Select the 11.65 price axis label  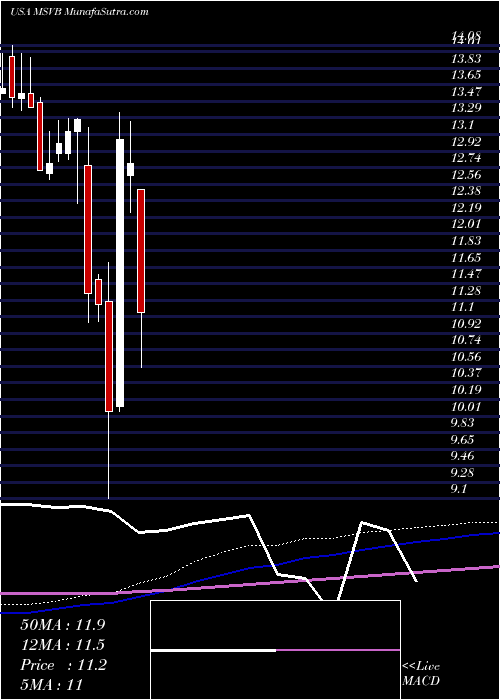click(466, 258)
